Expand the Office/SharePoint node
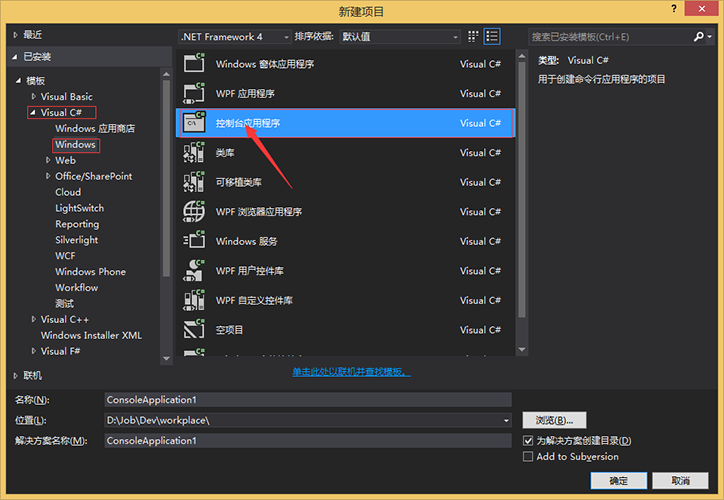This screenshot has height=500, width=724. 48,176
